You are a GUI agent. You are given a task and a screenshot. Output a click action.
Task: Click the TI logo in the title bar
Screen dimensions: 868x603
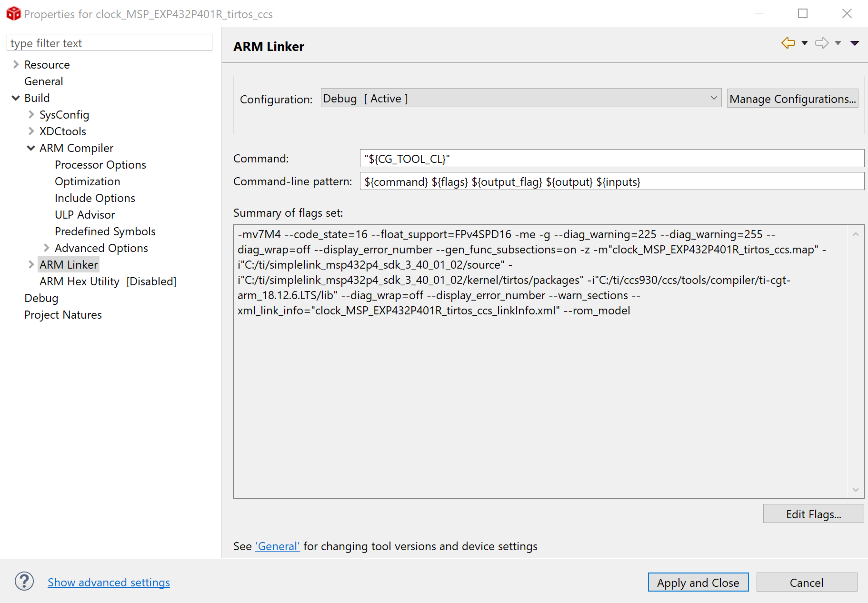click(x=13, y=13)
